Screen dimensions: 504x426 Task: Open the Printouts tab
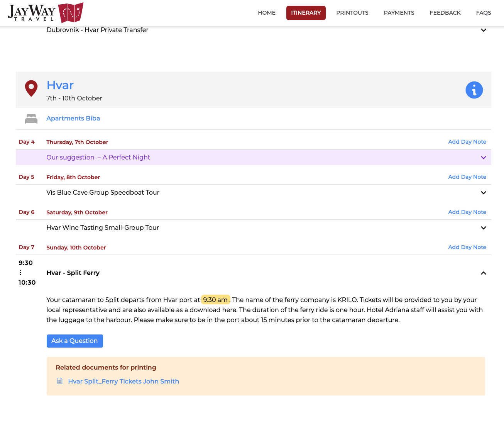coord(352,13)
